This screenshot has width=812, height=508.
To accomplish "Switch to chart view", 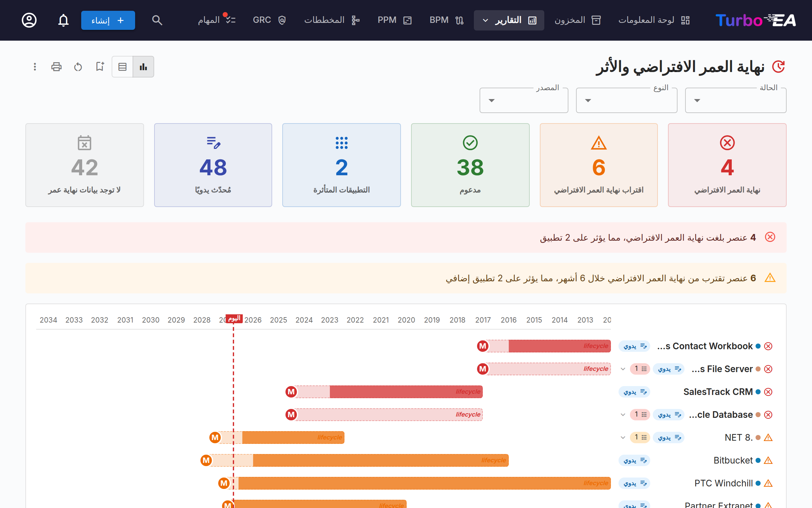I will pyautogui.click(x=143, y=67).
